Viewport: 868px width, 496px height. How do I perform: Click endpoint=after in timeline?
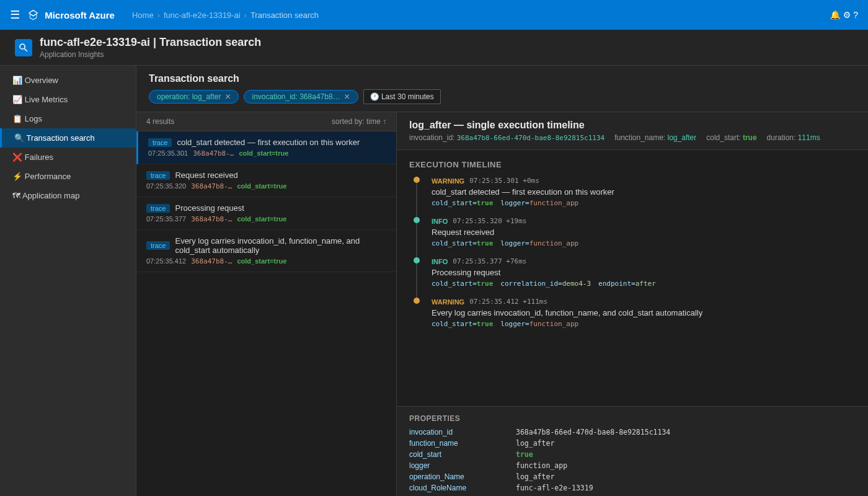[627, 283]
